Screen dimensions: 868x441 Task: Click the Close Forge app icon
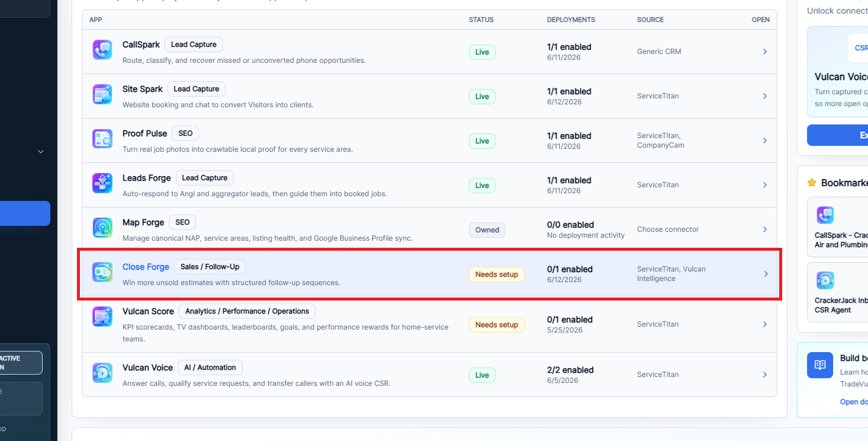click(x=102, y=272)
